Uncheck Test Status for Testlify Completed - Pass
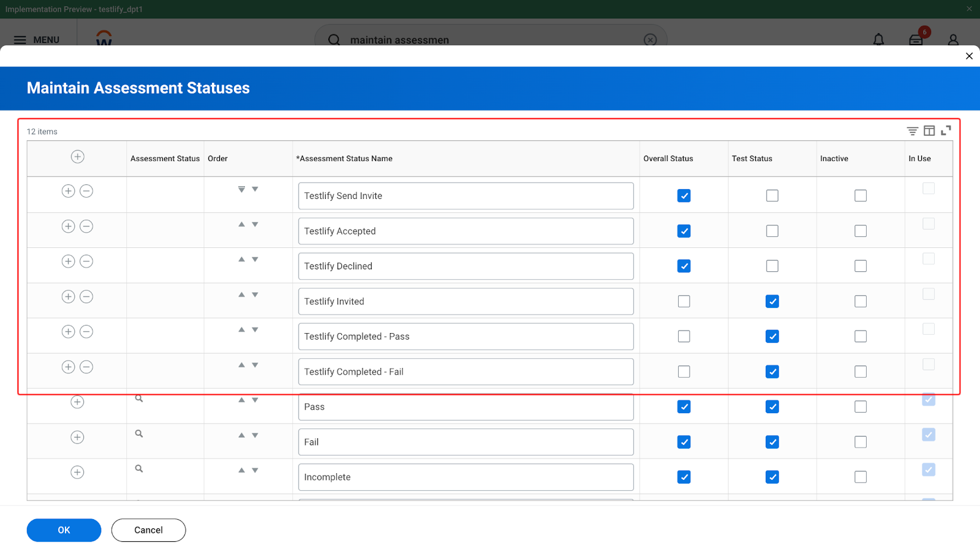 pyautogui.click(x=772, y=337)
